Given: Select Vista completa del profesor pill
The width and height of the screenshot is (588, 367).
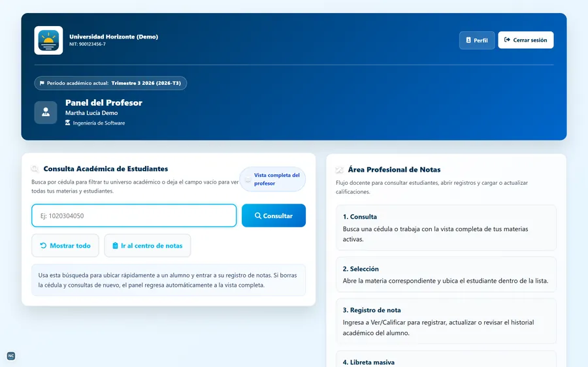Looking at the screenshot, I should pos(272,179).
